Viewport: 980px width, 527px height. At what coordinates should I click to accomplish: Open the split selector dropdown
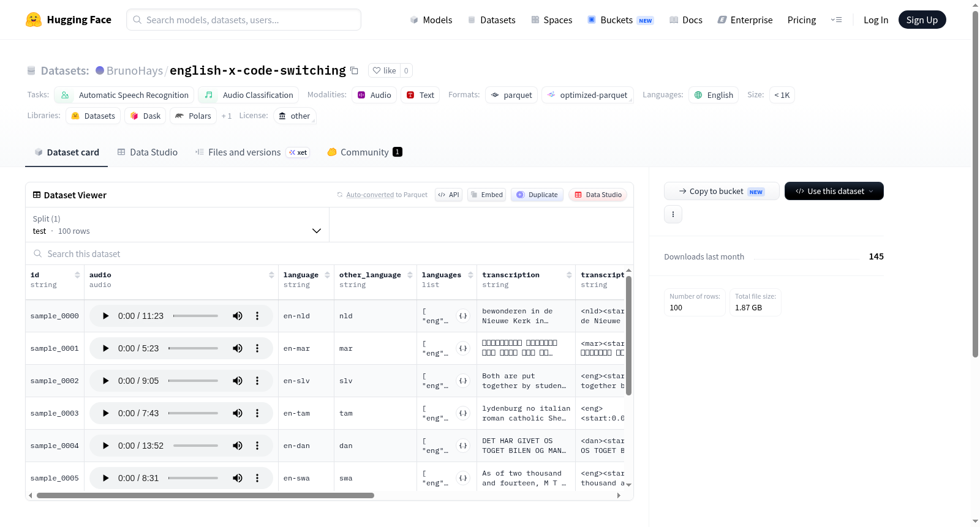pos(177,225)
